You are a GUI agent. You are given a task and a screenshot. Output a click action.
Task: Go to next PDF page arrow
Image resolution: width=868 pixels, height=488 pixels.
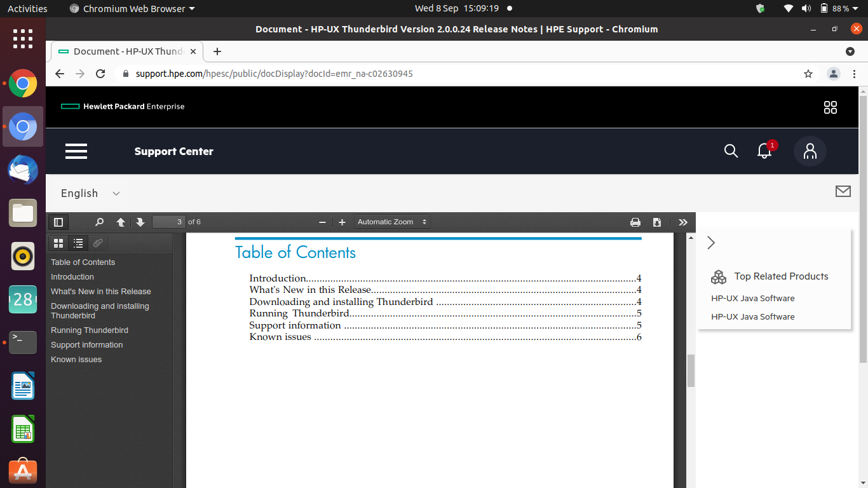pyautogui.click(x=140, y=222)
